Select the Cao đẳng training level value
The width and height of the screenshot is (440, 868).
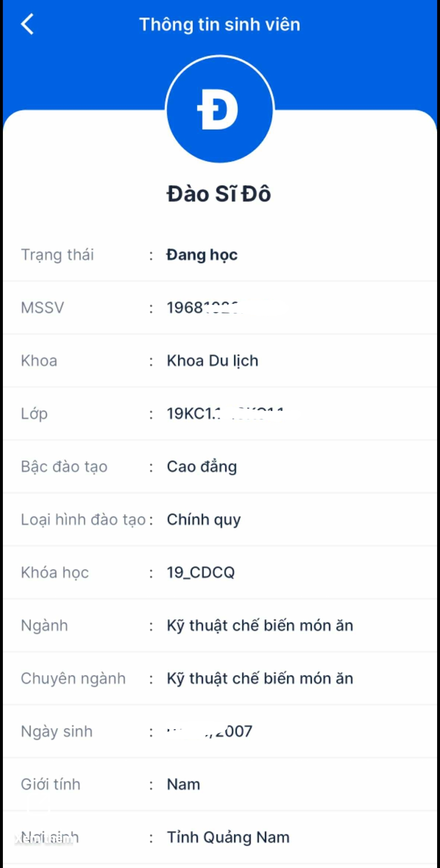(x=202, y=467)
